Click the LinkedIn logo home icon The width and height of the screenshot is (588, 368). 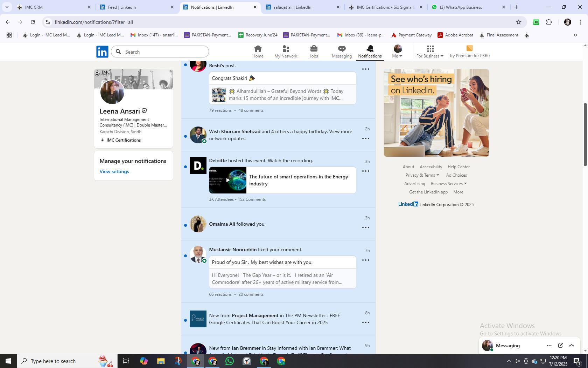point(102,52)
